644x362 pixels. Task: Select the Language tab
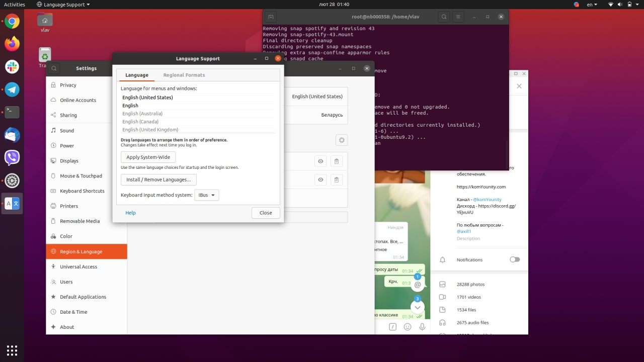(137, 75)
